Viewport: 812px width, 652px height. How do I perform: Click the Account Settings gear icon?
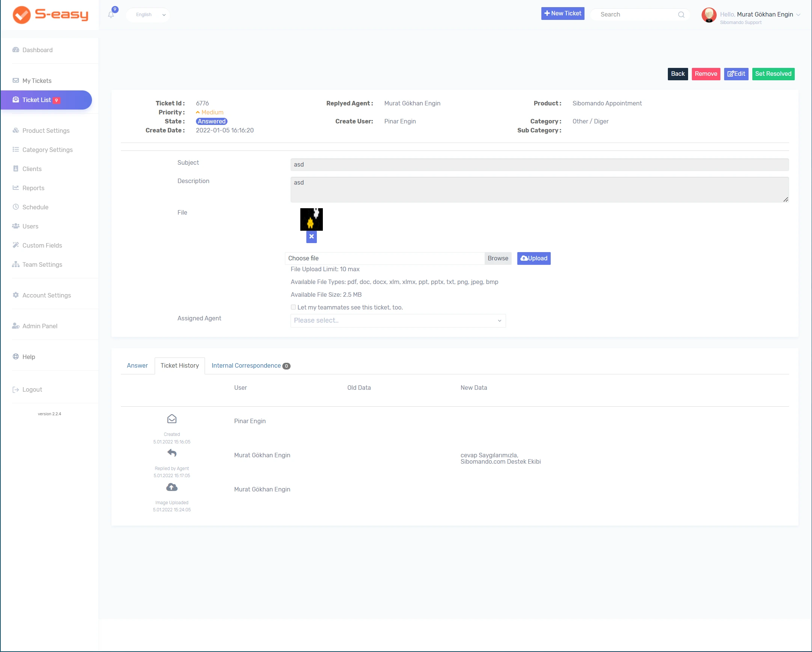(16, 295)
